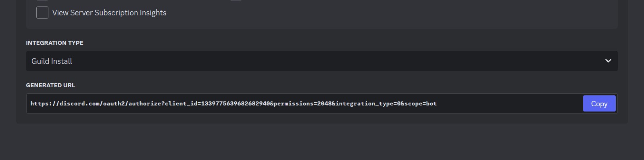
Task: Enable the View Server Subscription Insights checkbox
Action: pos(42,13)
